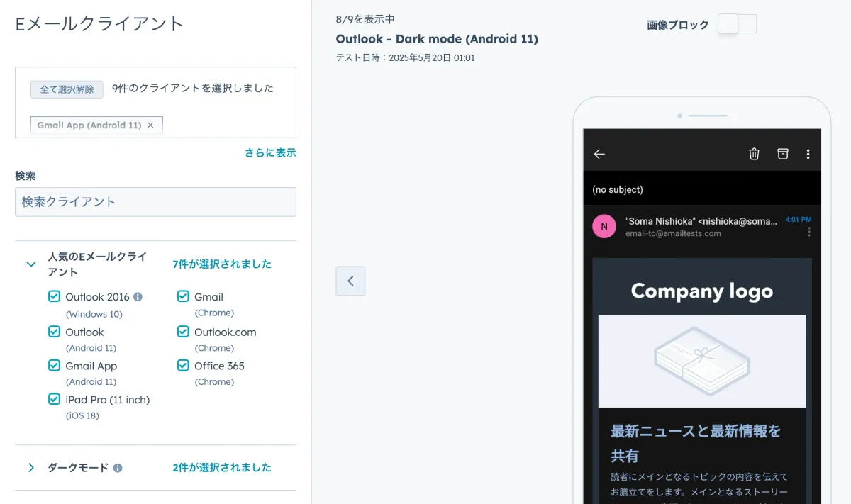The width and height of the screenshot is (851, 504).
Task: Delete the email using the trash icon
Action: tap(754, 153)
